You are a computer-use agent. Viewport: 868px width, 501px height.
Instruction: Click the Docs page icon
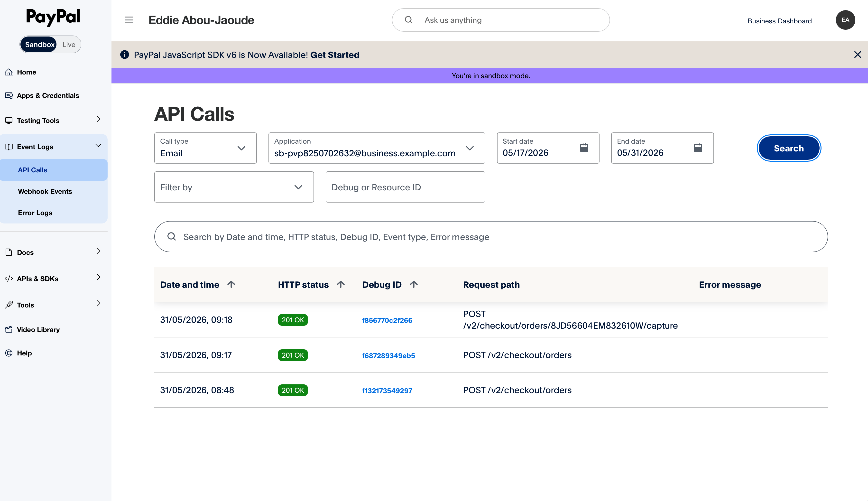click(9, 252)
